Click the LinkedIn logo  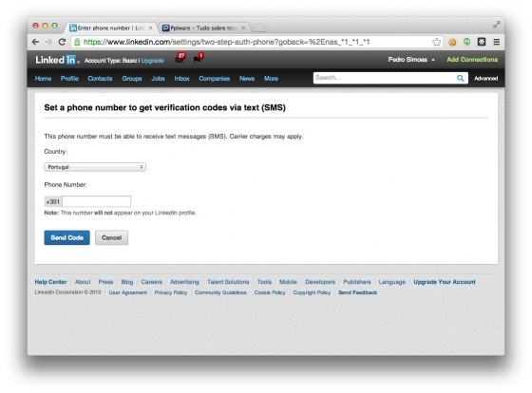point(57,60)
